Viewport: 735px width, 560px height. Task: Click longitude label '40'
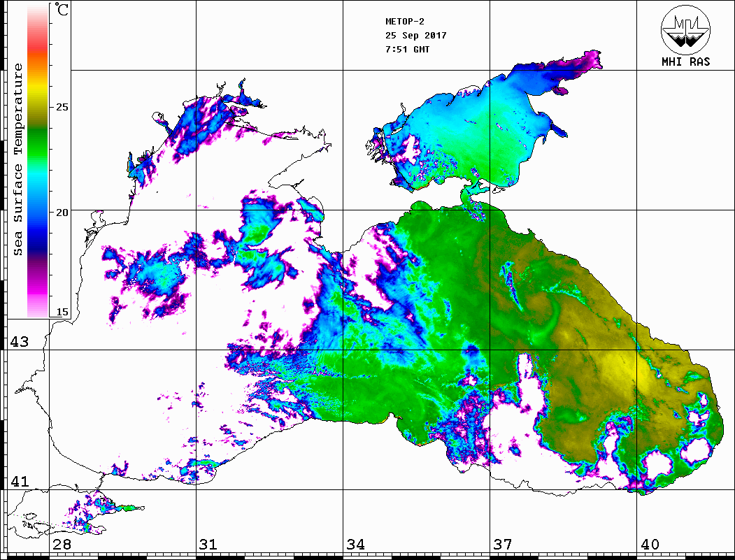tap(650, 544)
